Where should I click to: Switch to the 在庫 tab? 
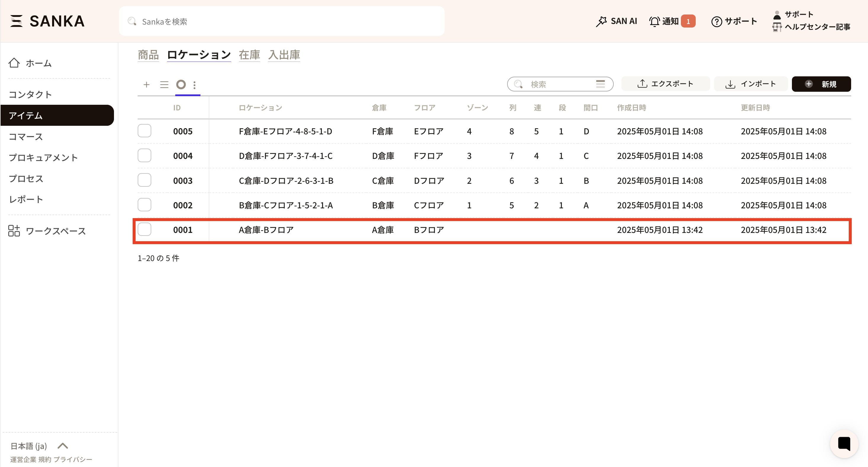pos(249,54)
